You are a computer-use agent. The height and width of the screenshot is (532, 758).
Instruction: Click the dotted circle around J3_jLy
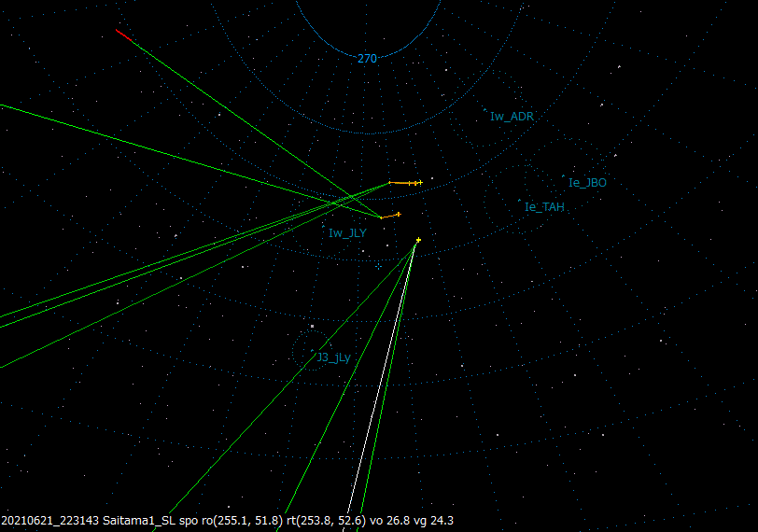313,351
